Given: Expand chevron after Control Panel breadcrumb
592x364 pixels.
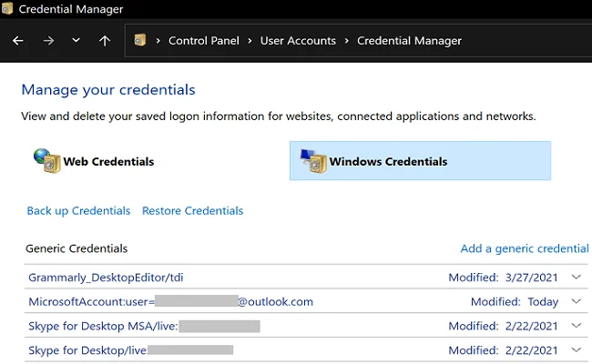Looking at the screenshot, I should coord(250,40).
